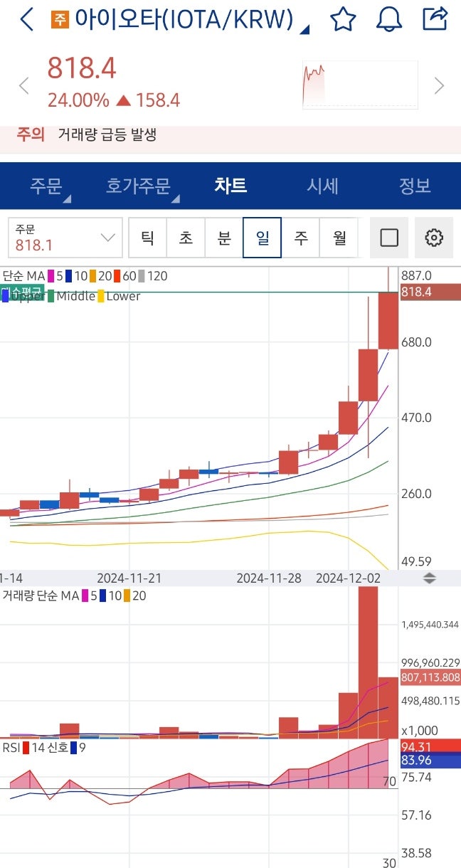Tap the latest red candlestick
461x868 pixels.
tap(388, 320)
